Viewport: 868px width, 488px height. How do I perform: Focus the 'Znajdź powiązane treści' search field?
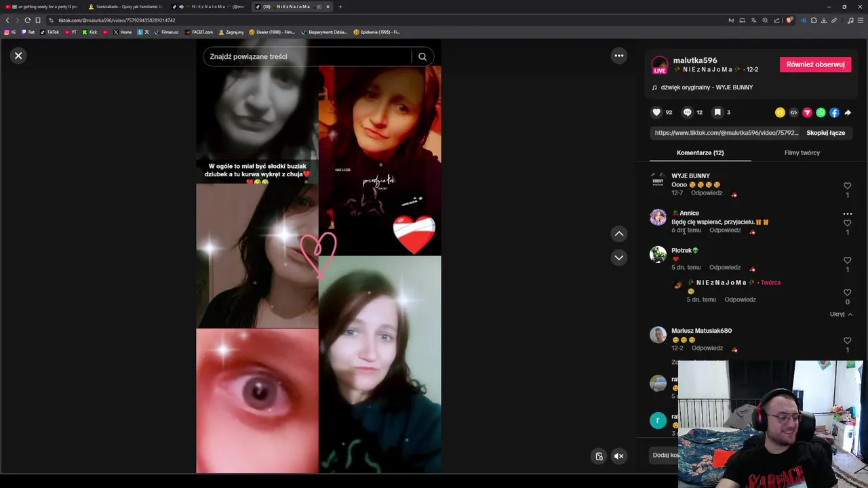[307, 56]
